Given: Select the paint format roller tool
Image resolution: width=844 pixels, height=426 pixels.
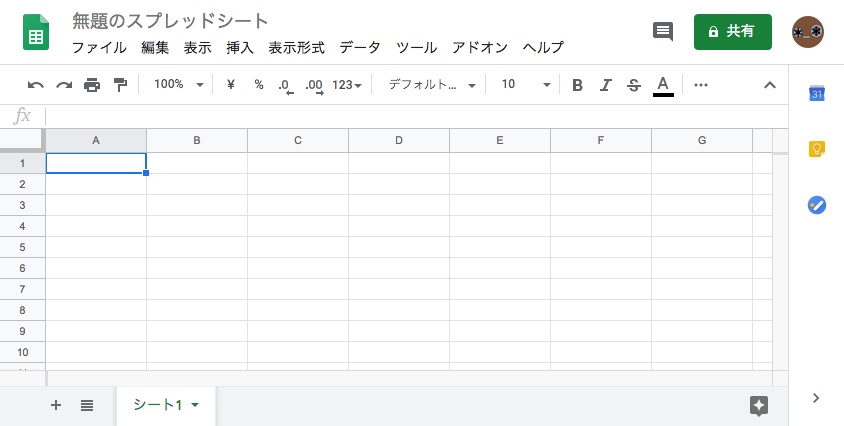Looking at the screenshot, I should (x=120, y=85).
